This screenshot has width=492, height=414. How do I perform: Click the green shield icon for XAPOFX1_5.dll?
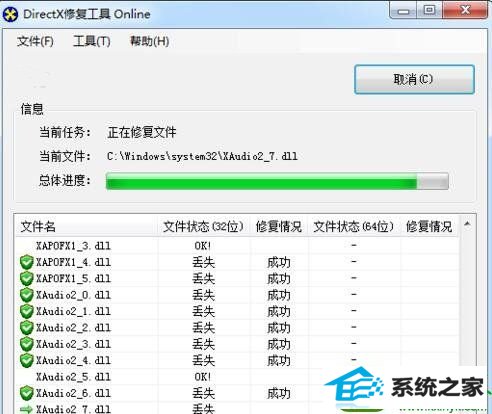click(26, 279)
